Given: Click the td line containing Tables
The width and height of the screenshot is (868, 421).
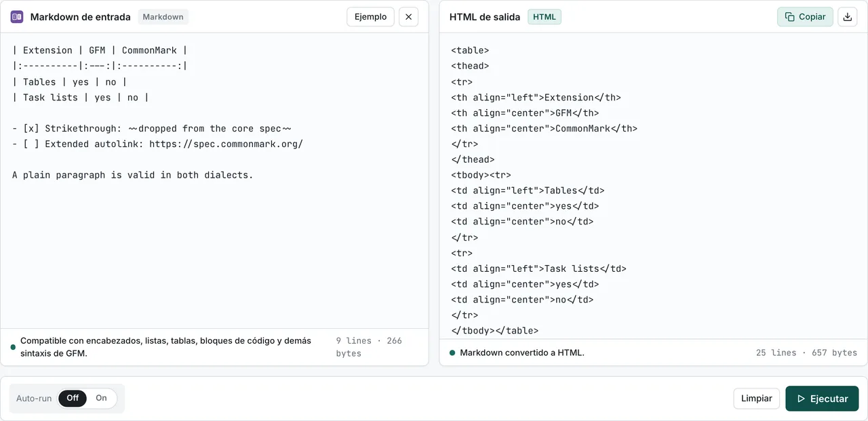Looking at the screenshot, I should [x=528, y=191].
